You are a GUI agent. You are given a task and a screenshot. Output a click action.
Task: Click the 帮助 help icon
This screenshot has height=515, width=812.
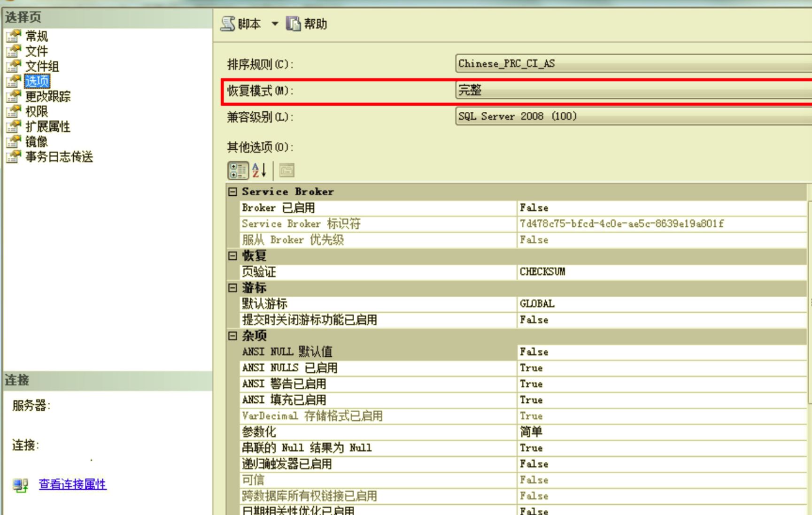tap(294, 23)
